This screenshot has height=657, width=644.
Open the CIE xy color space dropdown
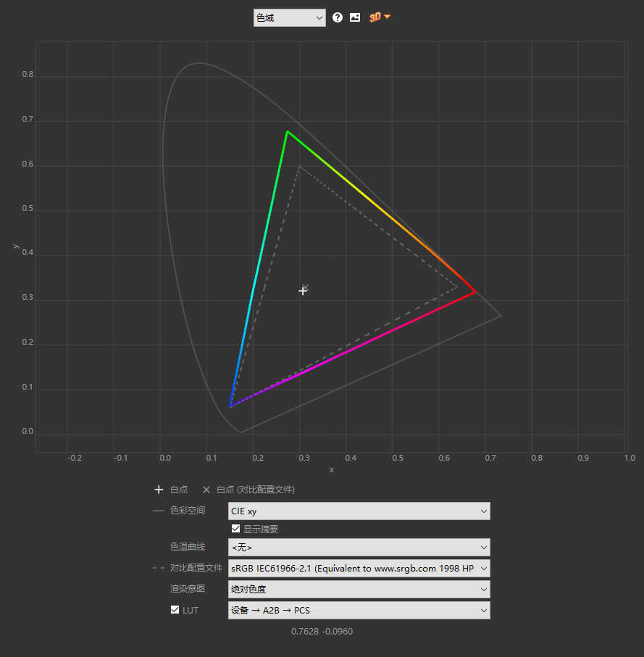click(359, 511)
